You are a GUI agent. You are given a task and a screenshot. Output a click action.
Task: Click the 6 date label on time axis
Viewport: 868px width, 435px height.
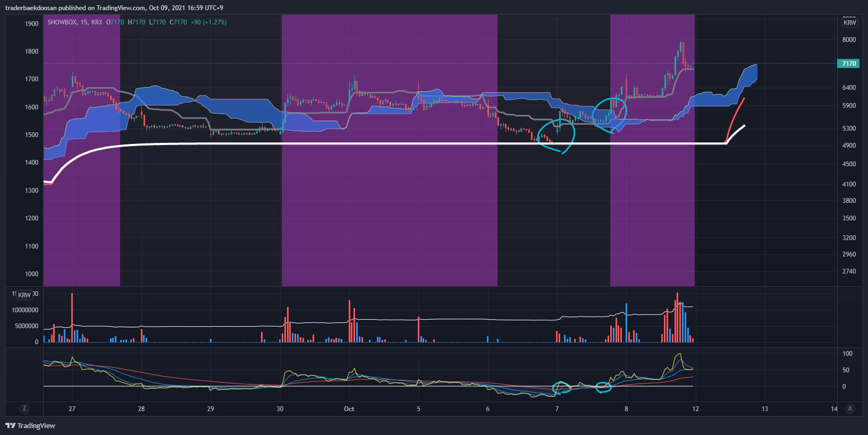coord(487,408)
